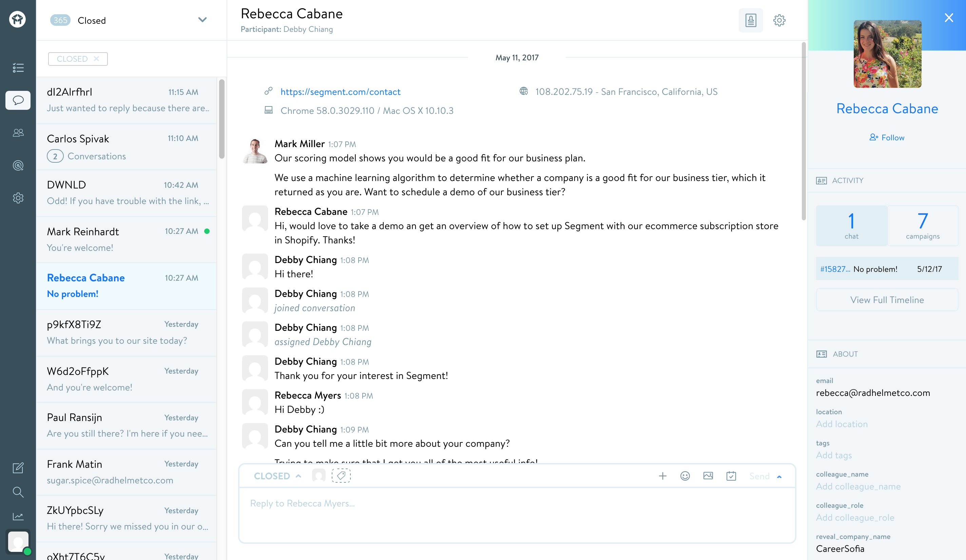Open W6d2oFfppK conversation
Image resolution: width=966 pixels, height=560 pixels.
click(x=127, y=379)
